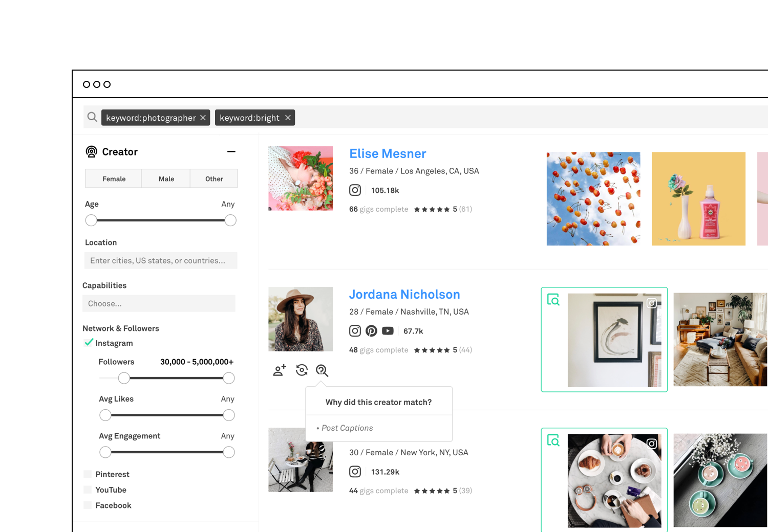
Task: Remove the keyword:photographer tag
Action: pyautogui.click(x=203, y=118)
